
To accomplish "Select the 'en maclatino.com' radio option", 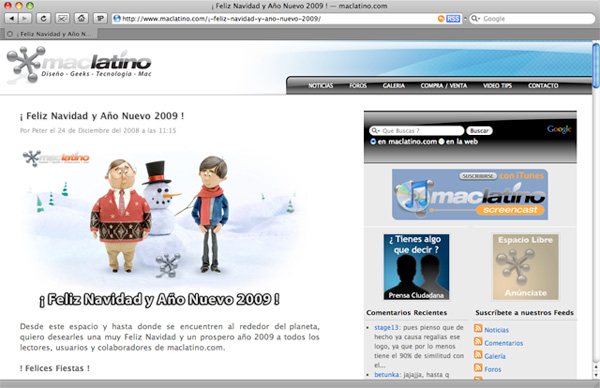I will [373, 142].
